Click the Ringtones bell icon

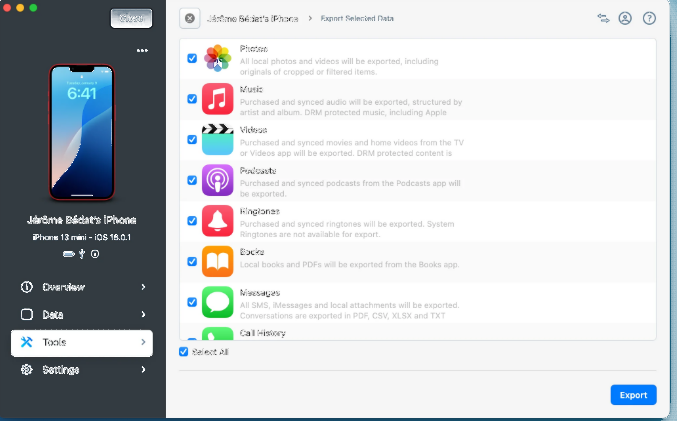[218, 221]
